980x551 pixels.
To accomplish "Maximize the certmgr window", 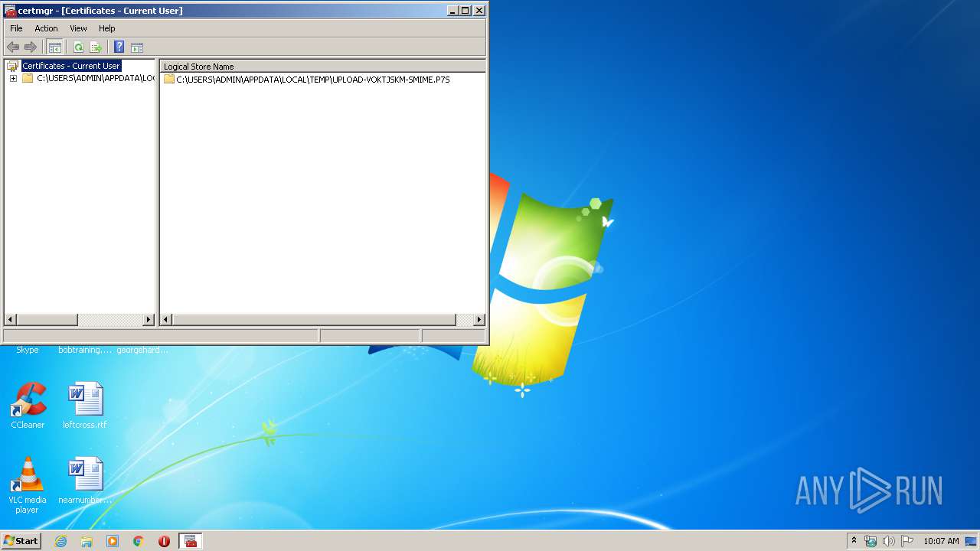I will [465, 11].
